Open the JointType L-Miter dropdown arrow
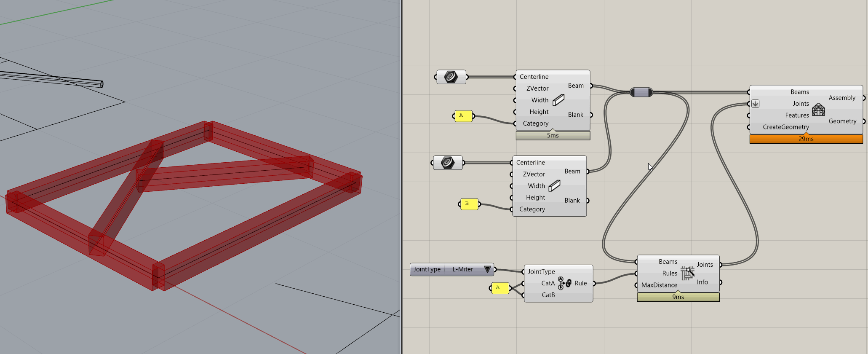The width and height of the screenshot is (868, 354). [x=488, y=269]
